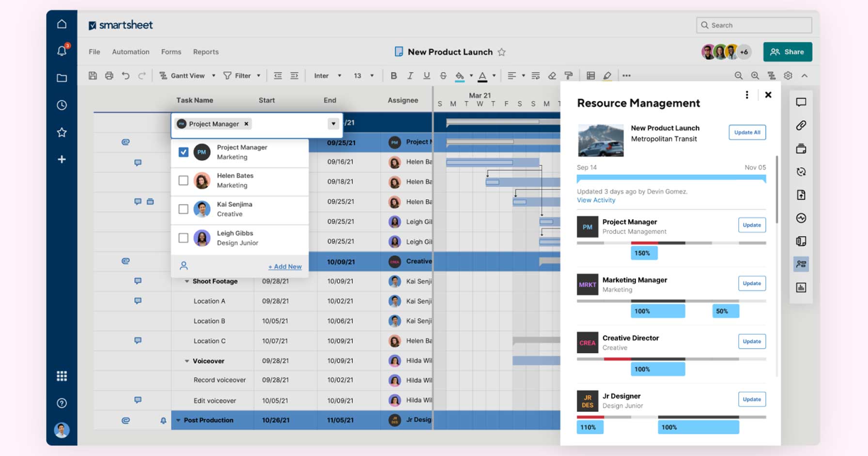Collapse the Shoot Footage row

[x=186, y=281]
